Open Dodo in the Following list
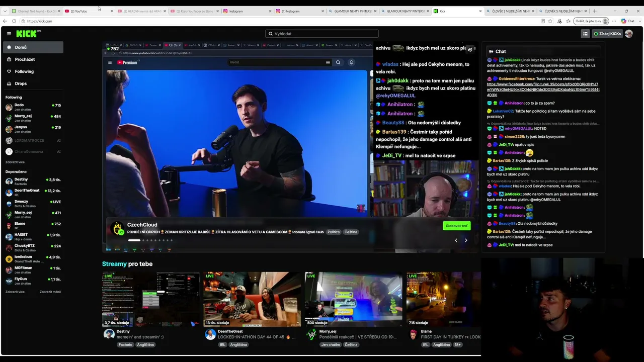644x362 pixels. tap(33, 107)
